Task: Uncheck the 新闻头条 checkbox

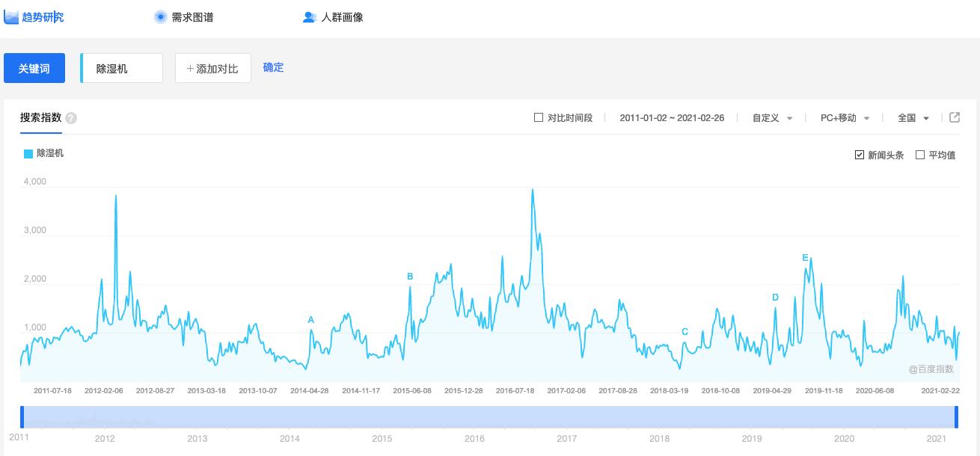Action: tap(860, 154)
